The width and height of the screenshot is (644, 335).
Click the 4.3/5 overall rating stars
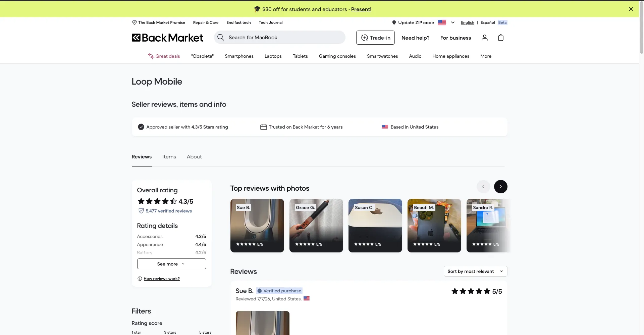coord(157,201)
